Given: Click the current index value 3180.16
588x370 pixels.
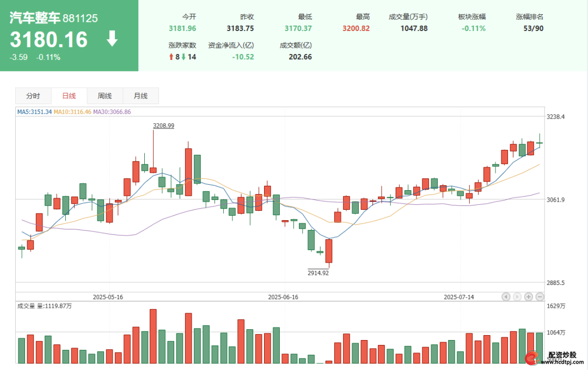Looking at the screenshot, I should pos(49,39).
